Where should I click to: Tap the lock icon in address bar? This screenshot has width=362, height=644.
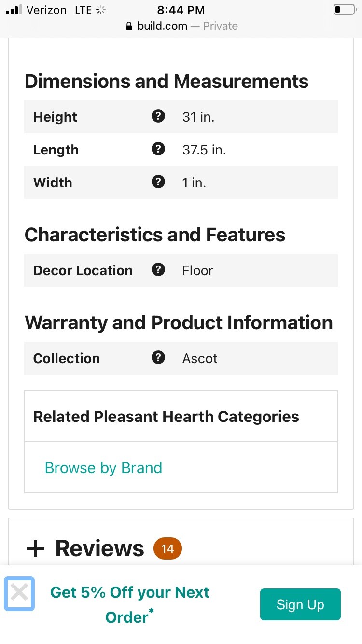point(128,26)
